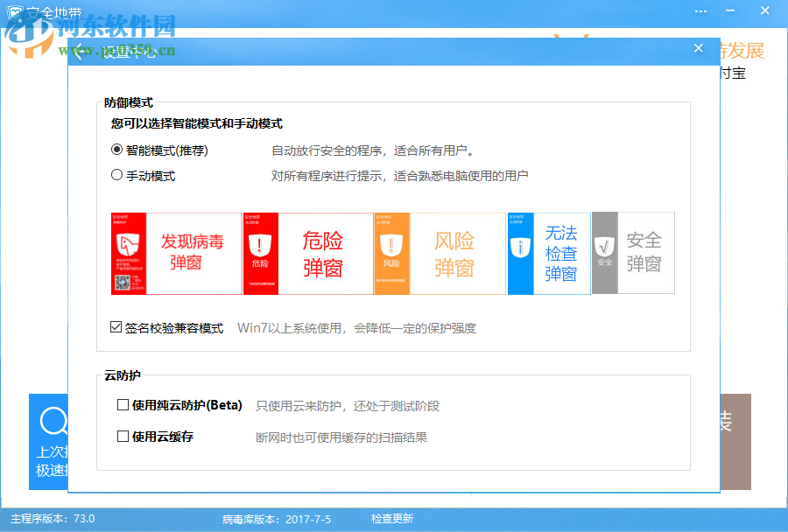Open the ... menu in the title bar
Viewport: 788px width, 532px height.
point(700,10)
